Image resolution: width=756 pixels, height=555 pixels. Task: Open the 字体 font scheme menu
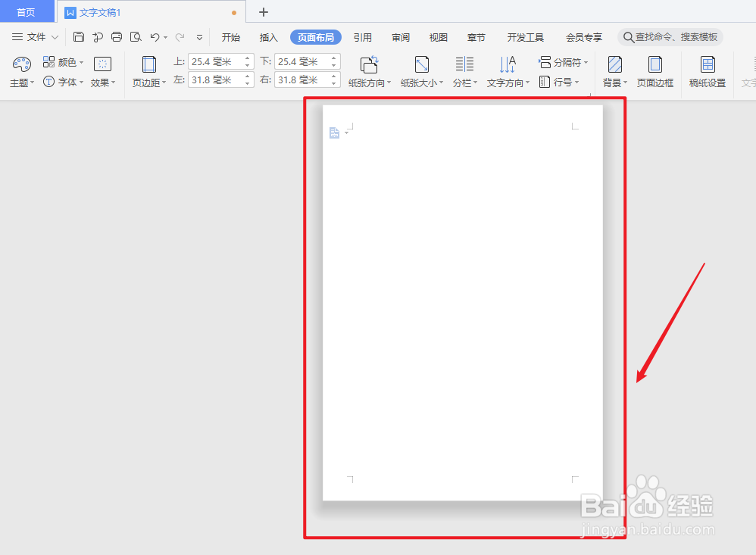(x=63, y=82)
